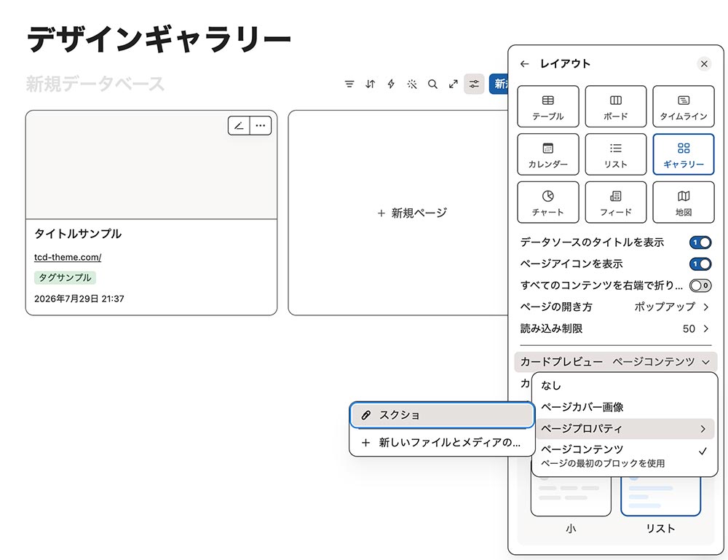Open the three-dot menu on card
Viewport: 728px width, 560px height.
point(261,125)
